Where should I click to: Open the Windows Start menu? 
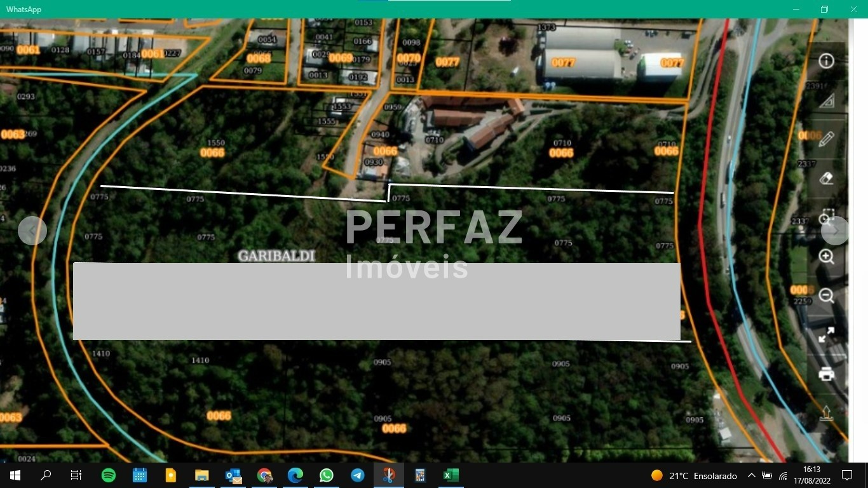[15, 475]
